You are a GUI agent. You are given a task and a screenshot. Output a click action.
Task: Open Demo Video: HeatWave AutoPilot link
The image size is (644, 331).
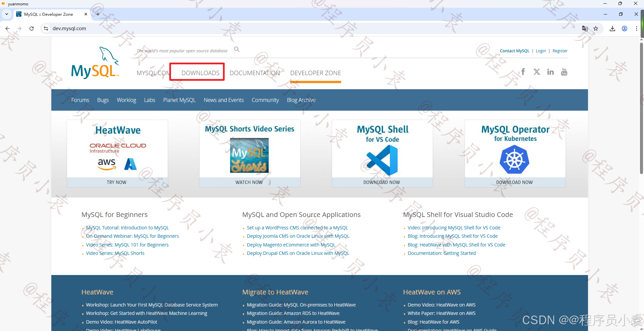coord(121,322)
